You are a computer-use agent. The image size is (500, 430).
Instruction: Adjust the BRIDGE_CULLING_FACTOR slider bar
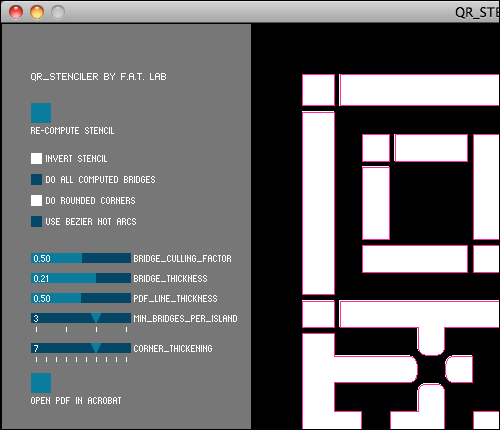[x=81, y=258]
